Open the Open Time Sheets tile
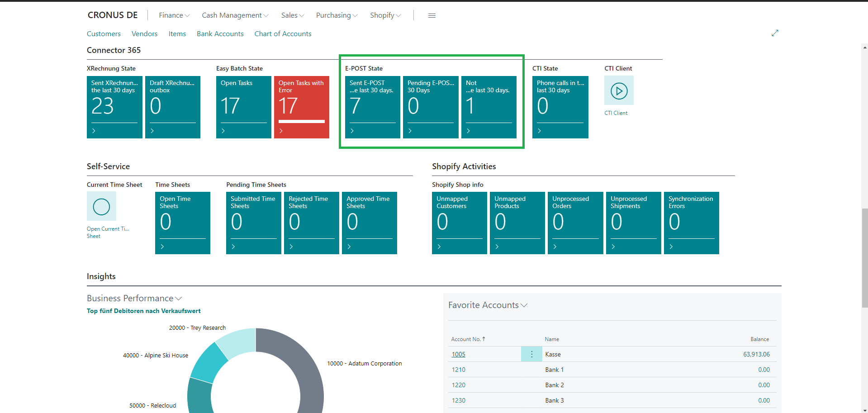Image resolution: width=868 pixels, height=413 pixels. (183, 223)
